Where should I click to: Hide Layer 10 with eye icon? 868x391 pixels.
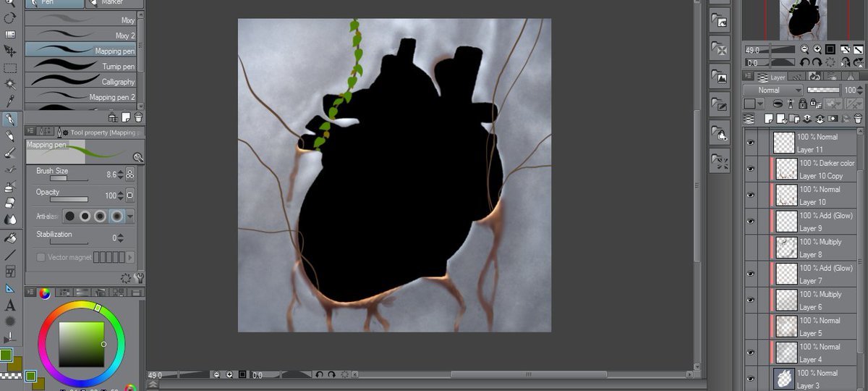click(x=751, y=195)
